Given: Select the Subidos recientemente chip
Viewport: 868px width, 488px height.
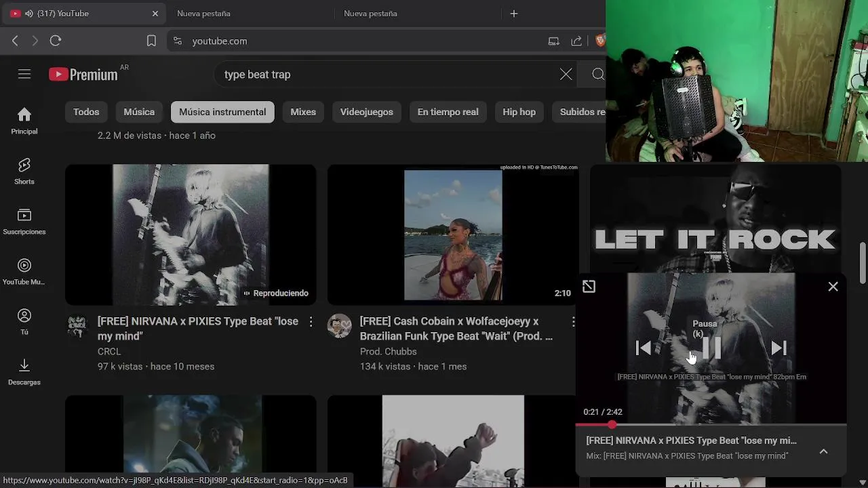Looking at the screenshot, I should point(579,112).
